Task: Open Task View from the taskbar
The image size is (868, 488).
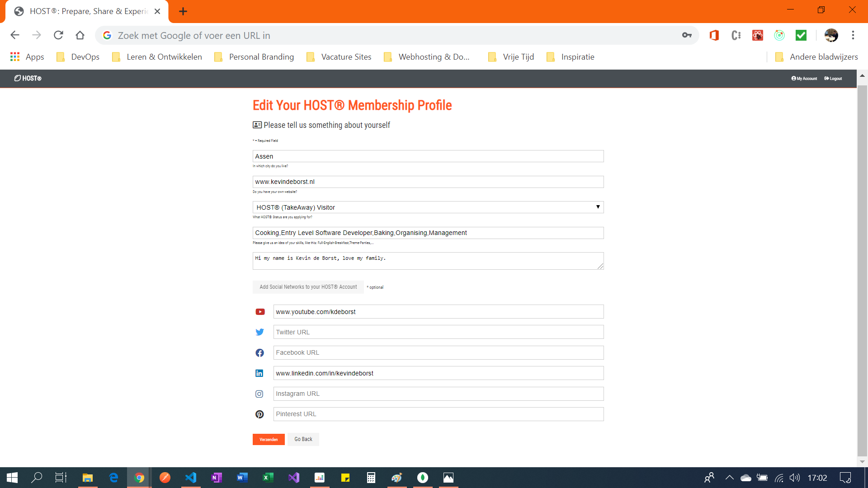Action: [x=61, y=478]
